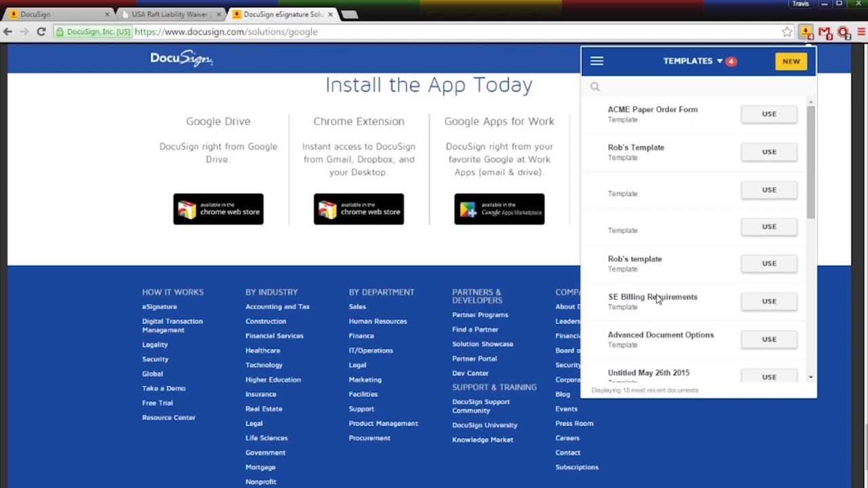
Task: Close the USA Raft Liability Waiver tab
Action: point(218,14)
